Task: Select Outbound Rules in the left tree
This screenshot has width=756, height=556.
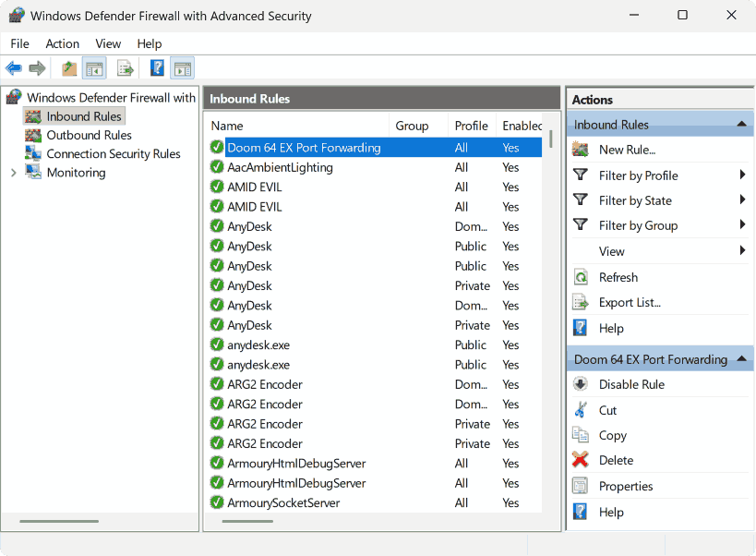Action: (x=87, y=135)
